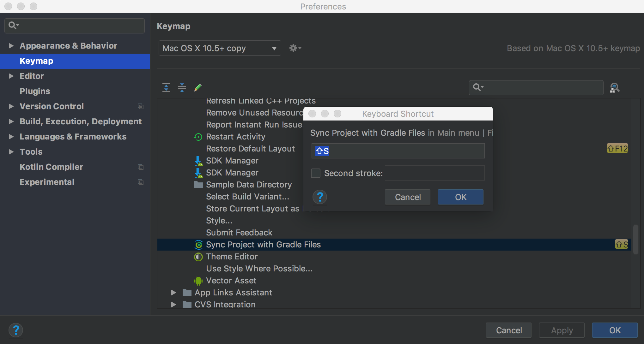The image size is (644, 344).
Task: Click the App Links Assistant folder icon
Action: point(187,293)
